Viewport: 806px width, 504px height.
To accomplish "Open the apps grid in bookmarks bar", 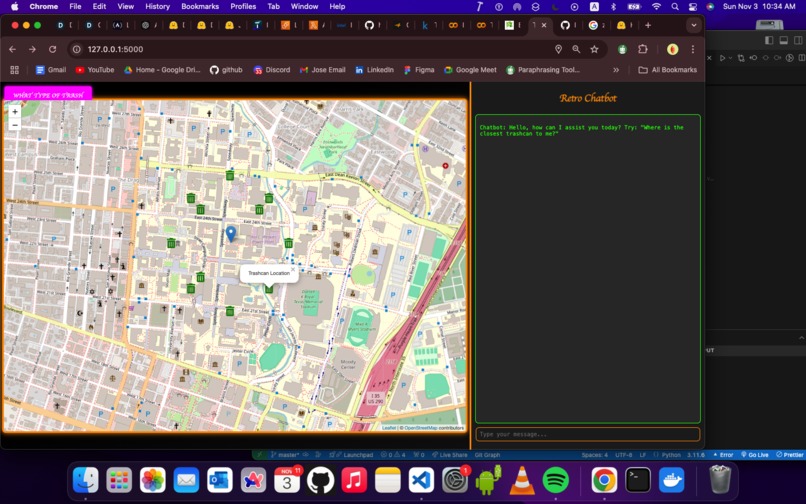I will tap(14, 70).
